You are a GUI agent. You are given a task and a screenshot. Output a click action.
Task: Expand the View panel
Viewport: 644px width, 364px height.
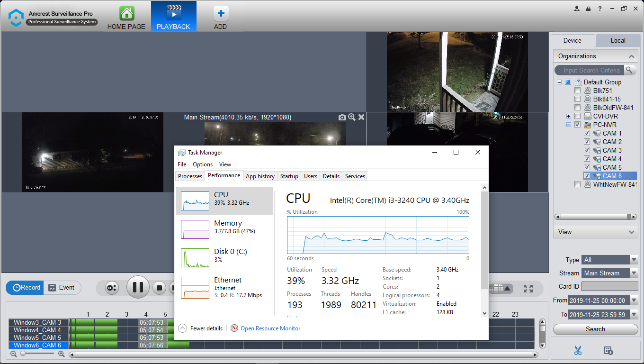(631, 232)
